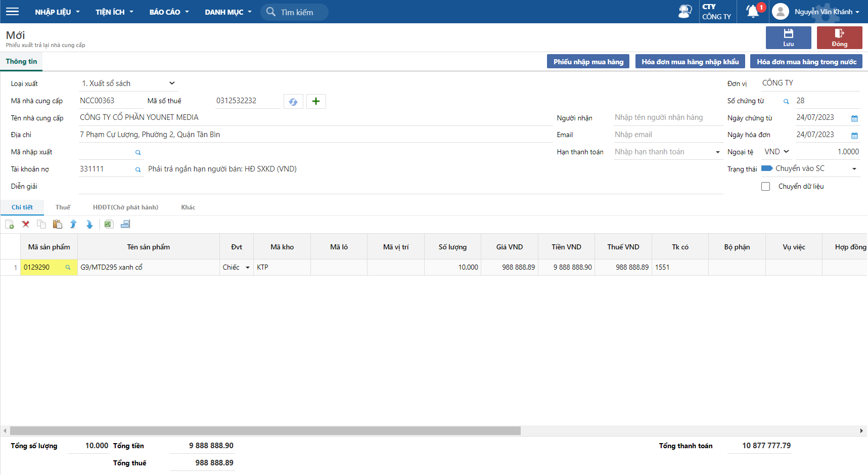Open the BÁO CÁO menu
The image size is (868, 475).
tap(169, 12)
